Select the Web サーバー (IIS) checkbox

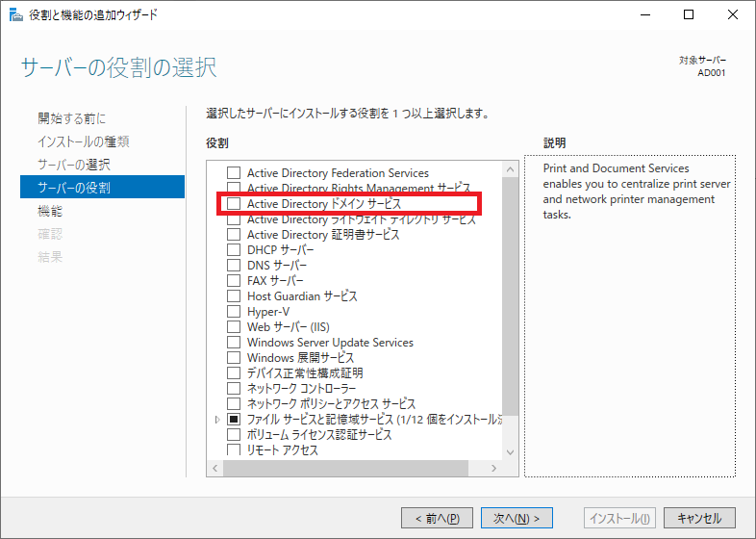coord(234,326)
